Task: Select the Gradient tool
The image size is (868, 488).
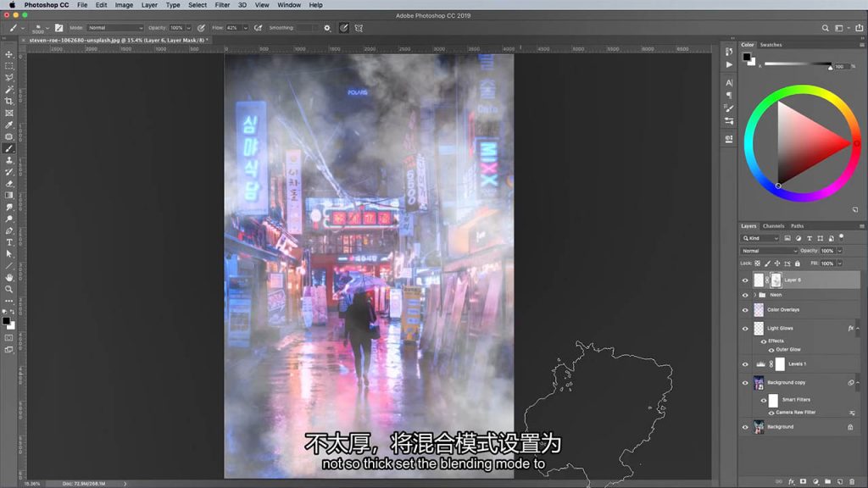Action: (8, 196)
